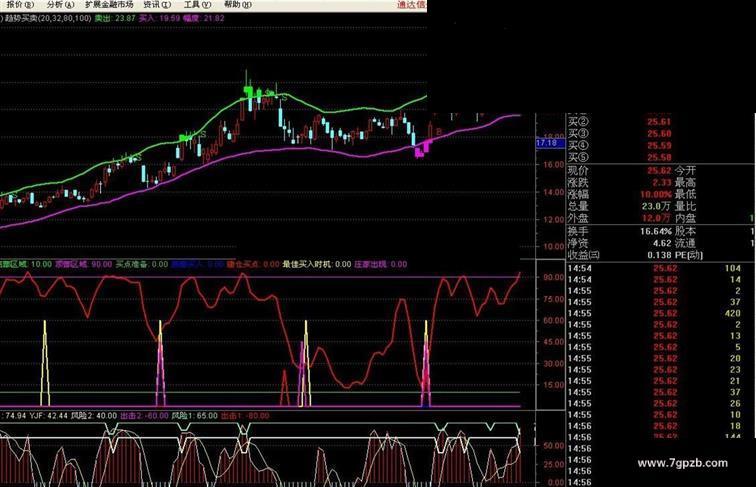Click the 内盘 label
Image resolution: width=756 pixels, height=487 pixels.
click(685, 218)
